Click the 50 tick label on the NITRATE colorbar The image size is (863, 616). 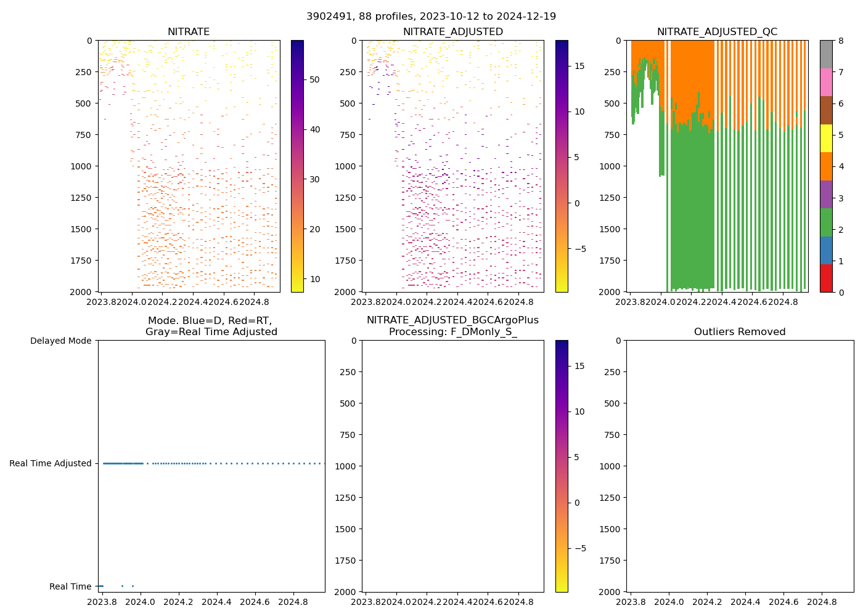314,79
